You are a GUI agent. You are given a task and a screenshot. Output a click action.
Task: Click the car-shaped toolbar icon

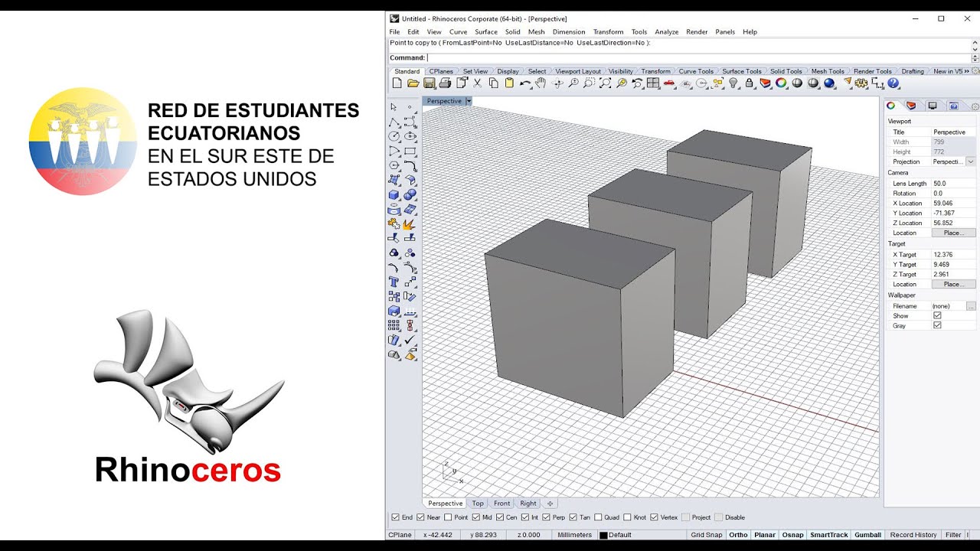669,83
